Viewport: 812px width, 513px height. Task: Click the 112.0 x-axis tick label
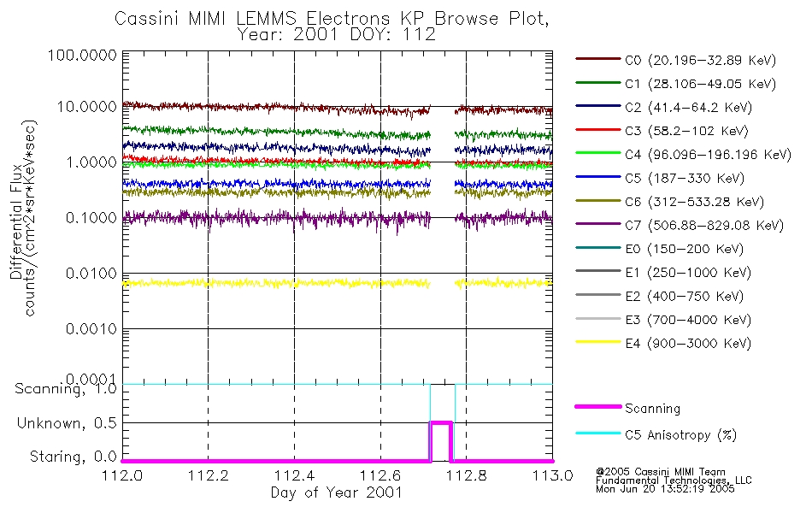coord(122,475)
